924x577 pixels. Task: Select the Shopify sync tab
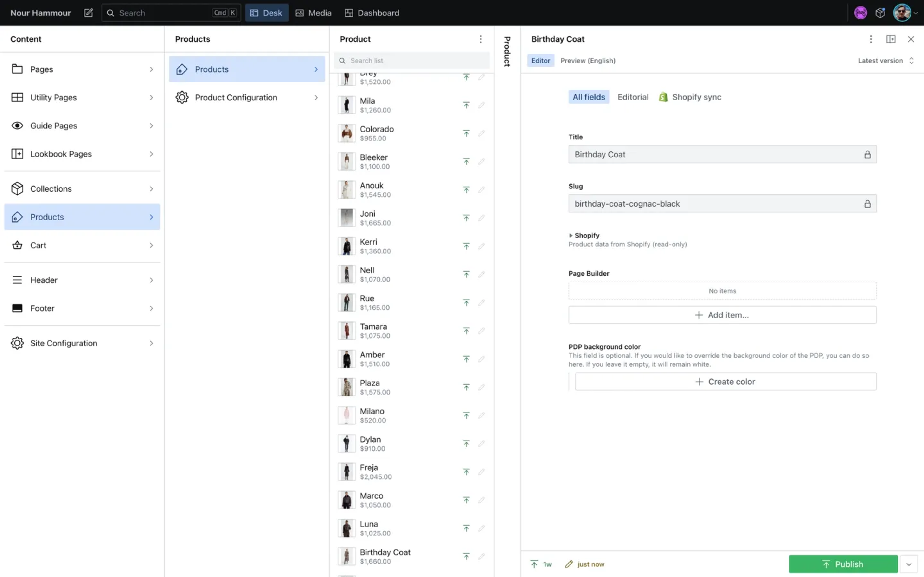[x=690, y=97]
